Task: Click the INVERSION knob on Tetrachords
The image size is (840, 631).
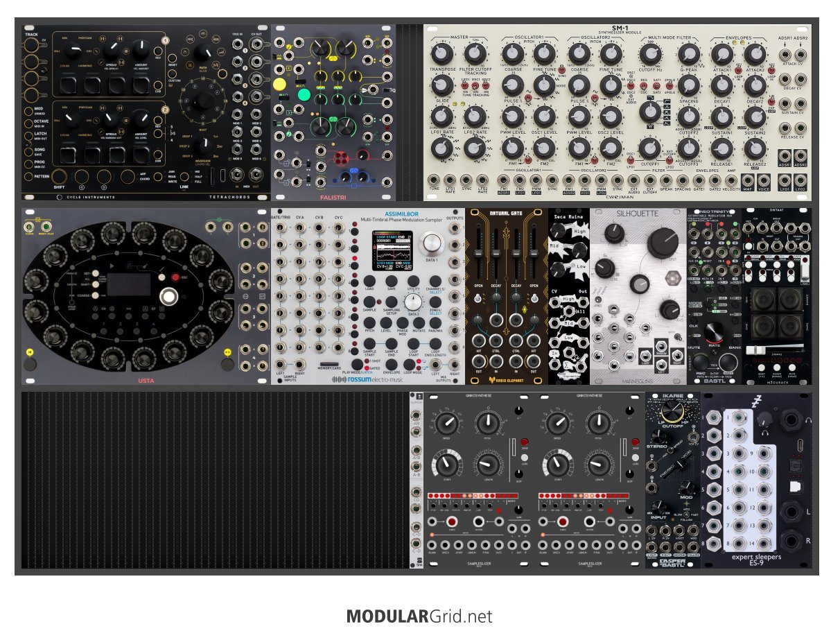Action: [203, 146]
